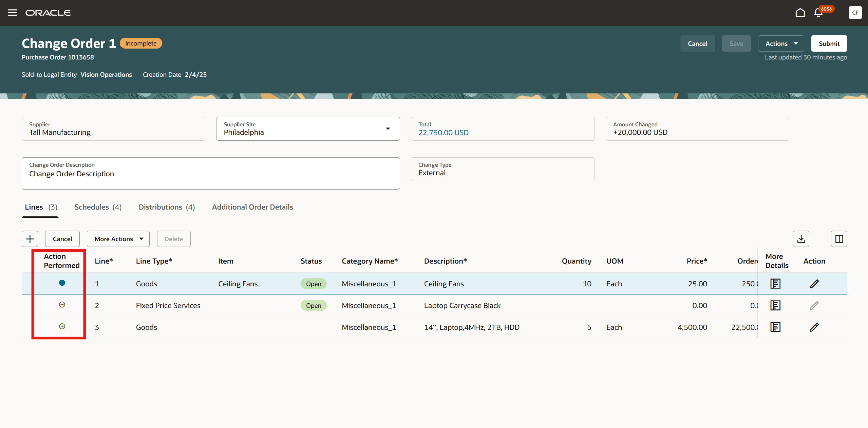Viewport: 868px width, 428px height.
Task: Submit the change order
Action: [829, 43]
